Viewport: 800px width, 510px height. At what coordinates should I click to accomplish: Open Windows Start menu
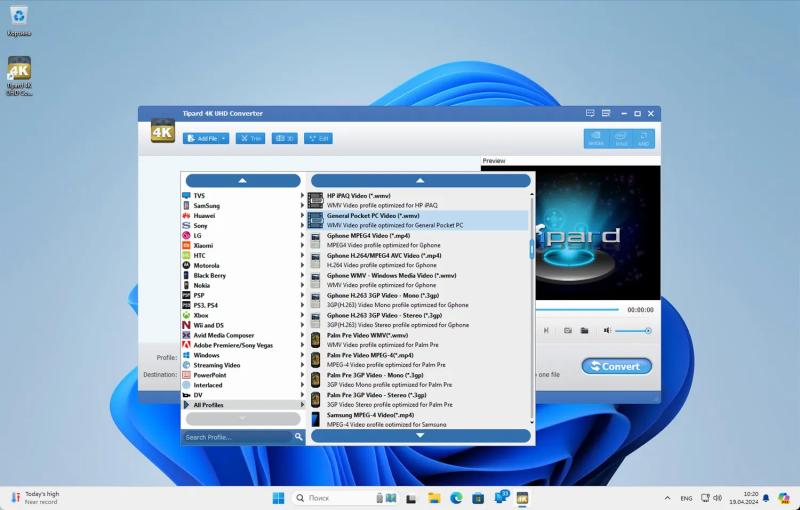click(x=279, y=498)
